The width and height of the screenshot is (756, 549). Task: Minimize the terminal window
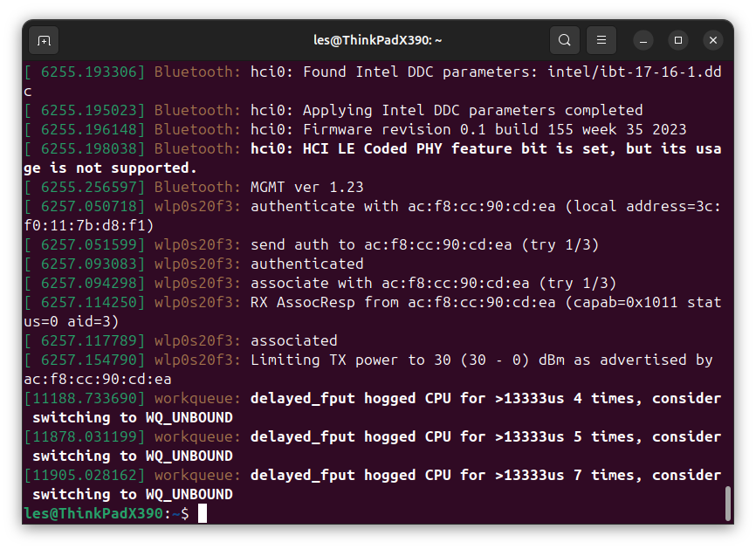(643, 40)
